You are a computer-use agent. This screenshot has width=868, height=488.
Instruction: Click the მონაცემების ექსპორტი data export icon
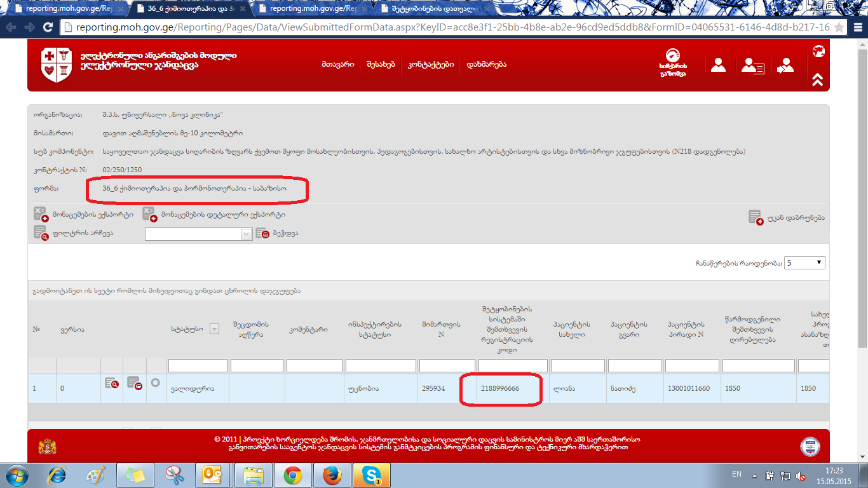(41, 214)
